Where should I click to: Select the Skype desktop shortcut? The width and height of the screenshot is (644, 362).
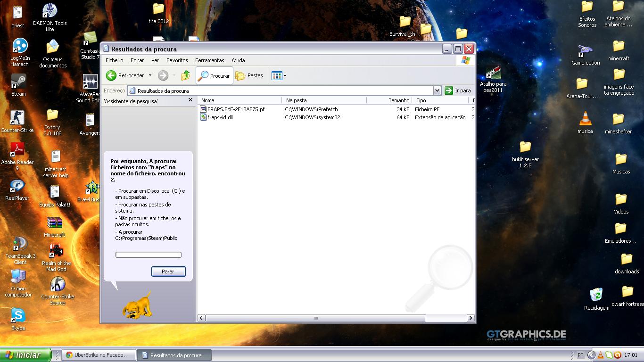[18, 318]
